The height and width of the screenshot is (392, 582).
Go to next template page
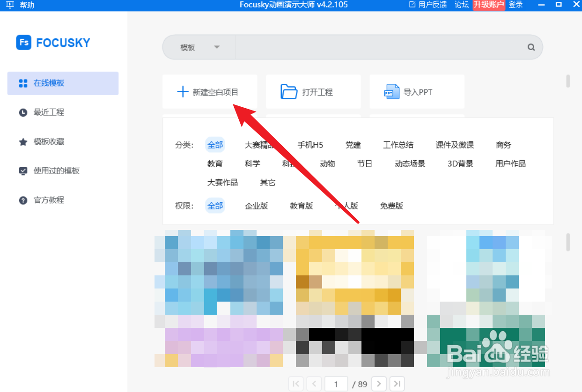379,384
